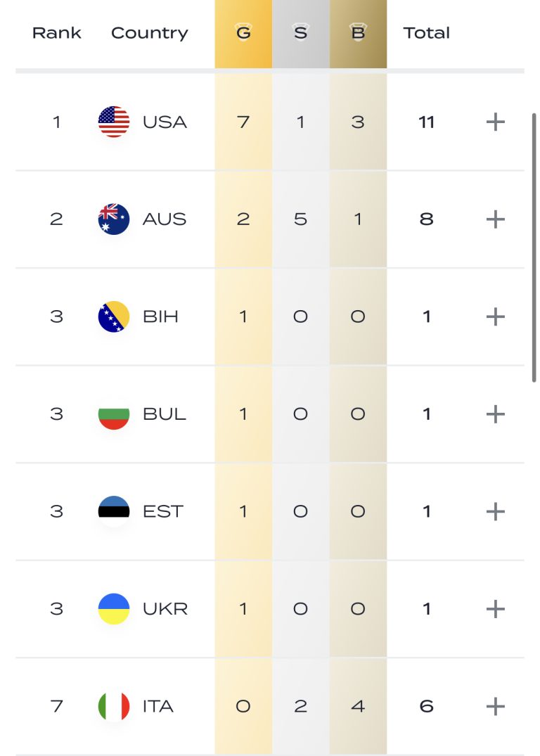Expand the UKR row plus icon
This screenshot has height=756, width=540.
(x=496, y=608)
